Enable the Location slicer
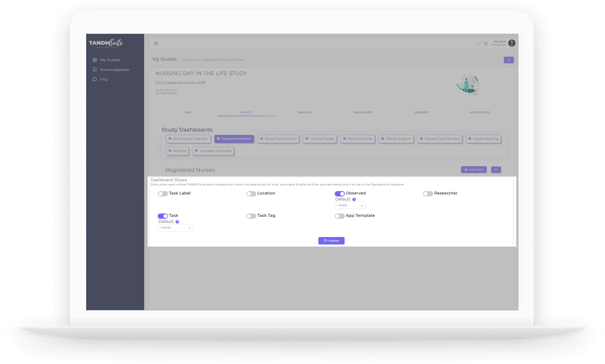 (251, 194)
